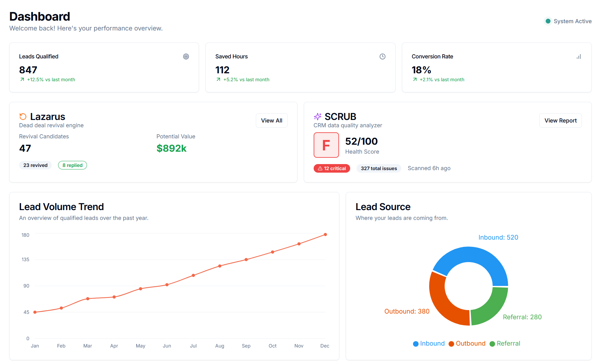Click the green System Active status dot
The height and width of the screenshot is (364, 600).
pyautogui.click(x=548, y=21)
